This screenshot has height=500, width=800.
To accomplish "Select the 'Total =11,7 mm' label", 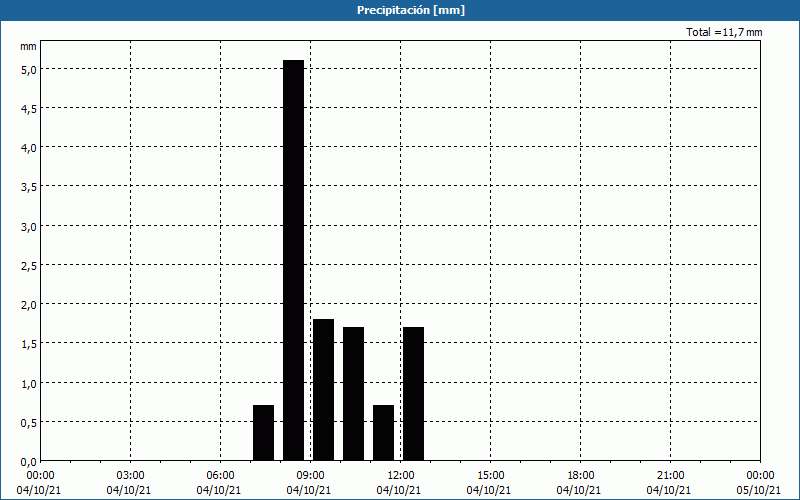I will 724,32.
